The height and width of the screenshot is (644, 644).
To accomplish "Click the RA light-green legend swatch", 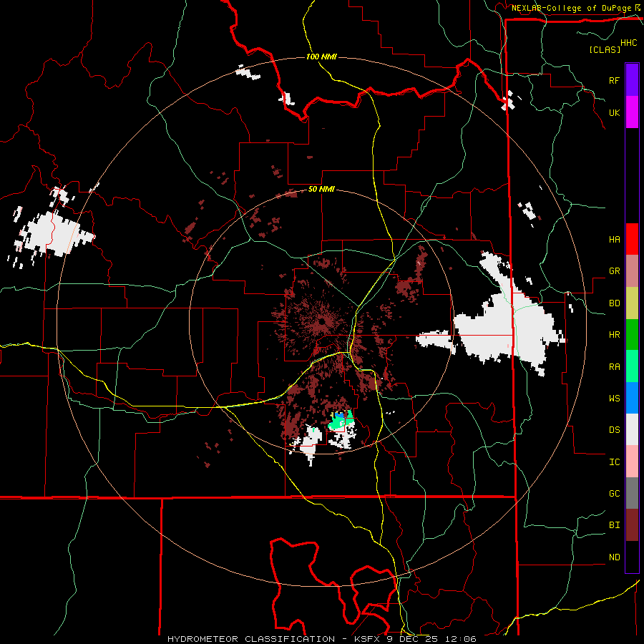I will pos(632,366).
